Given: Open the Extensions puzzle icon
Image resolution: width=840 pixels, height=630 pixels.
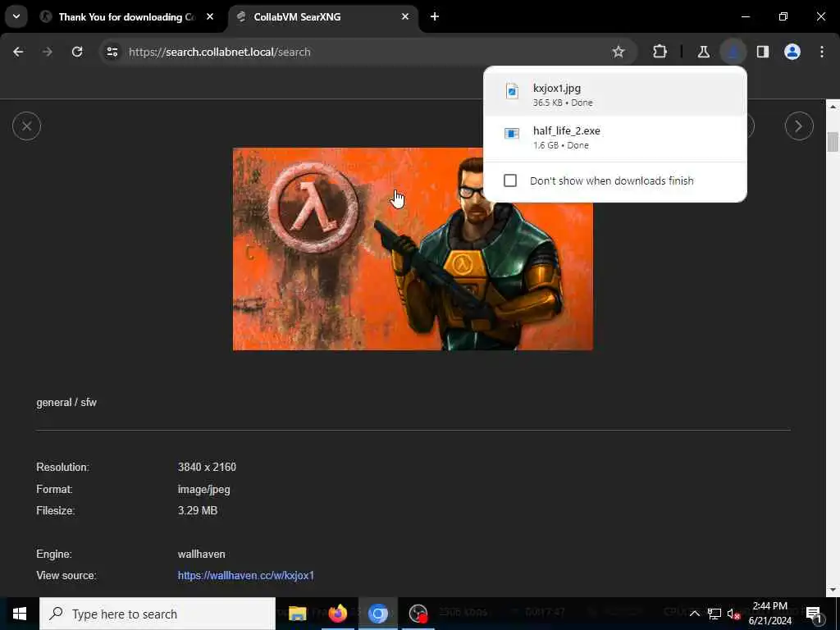Looking at the screenshot, I should coord(660,52).
